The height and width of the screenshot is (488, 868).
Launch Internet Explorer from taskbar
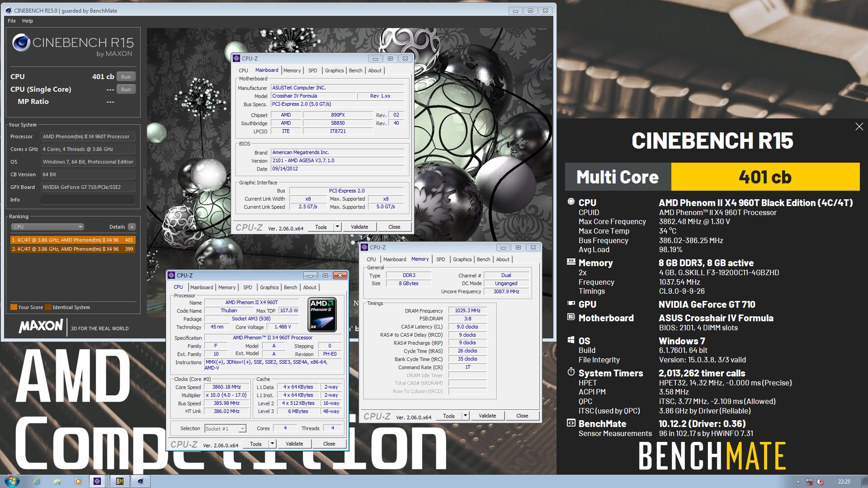(37, 481)
